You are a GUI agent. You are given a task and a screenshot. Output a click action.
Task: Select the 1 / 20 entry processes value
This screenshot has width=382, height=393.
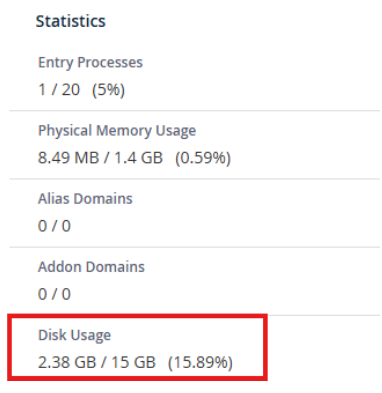pos(59,90)
